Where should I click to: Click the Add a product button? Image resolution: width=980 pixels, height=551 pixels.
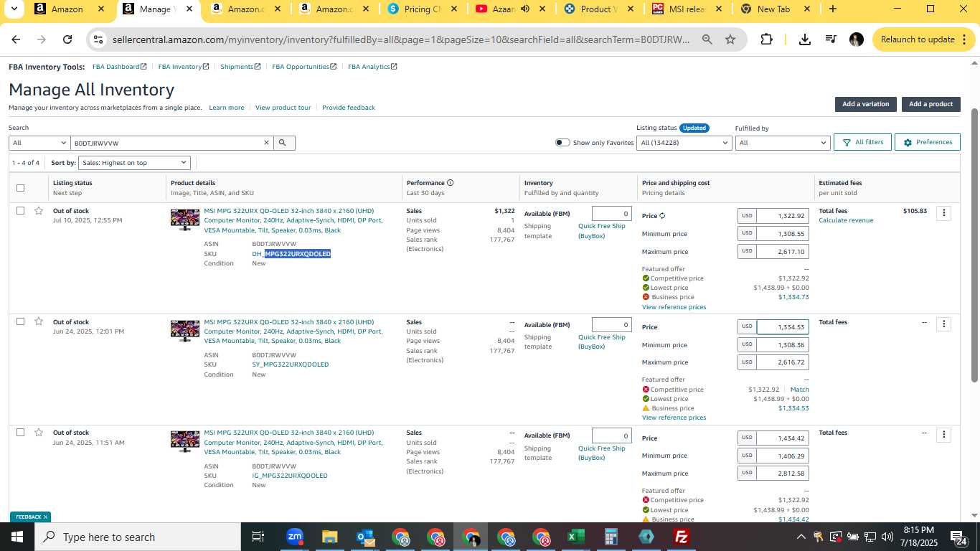(930, 104)
